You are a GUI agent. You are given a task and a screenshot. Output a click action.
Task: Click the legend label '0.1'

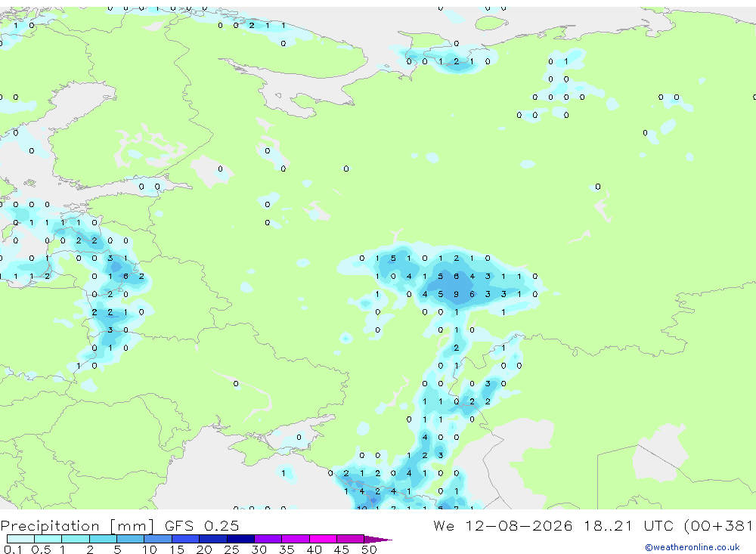13,549
